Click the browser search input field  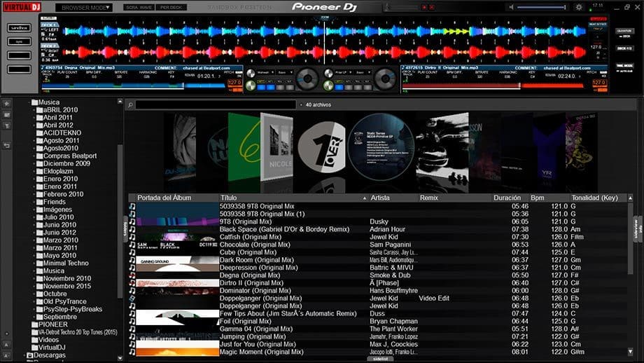point(216,105)
